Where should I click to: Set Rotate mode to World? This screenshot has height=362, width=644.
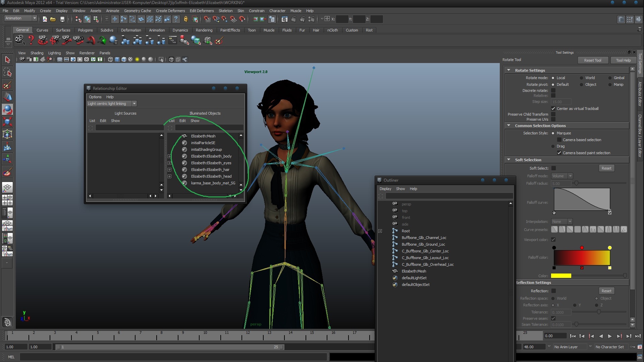(582, 78)
